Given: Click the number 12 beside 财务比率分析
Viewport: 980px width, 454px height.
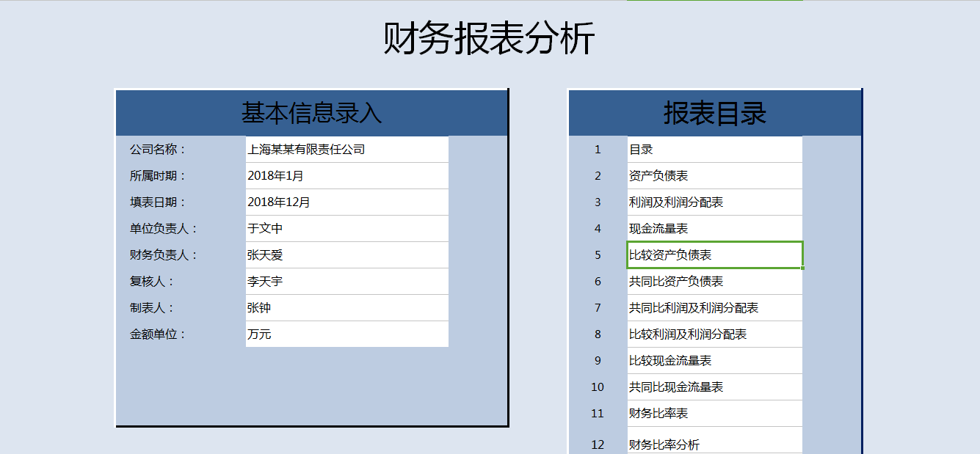Looking at the screenshot, I should (x=598, y=444).
